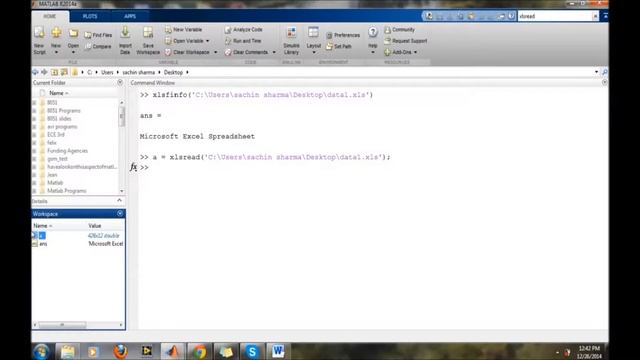Go forward in folder history
The height and width of the screenshot is (360, 640).
pyautogui.click(x=44, y=72)
